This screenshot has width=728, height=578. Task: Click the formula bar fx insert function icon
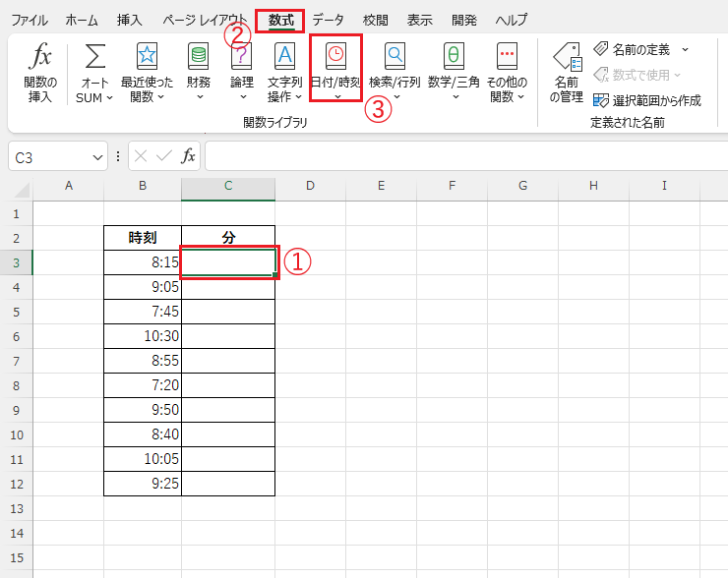(x=188, y=156)
